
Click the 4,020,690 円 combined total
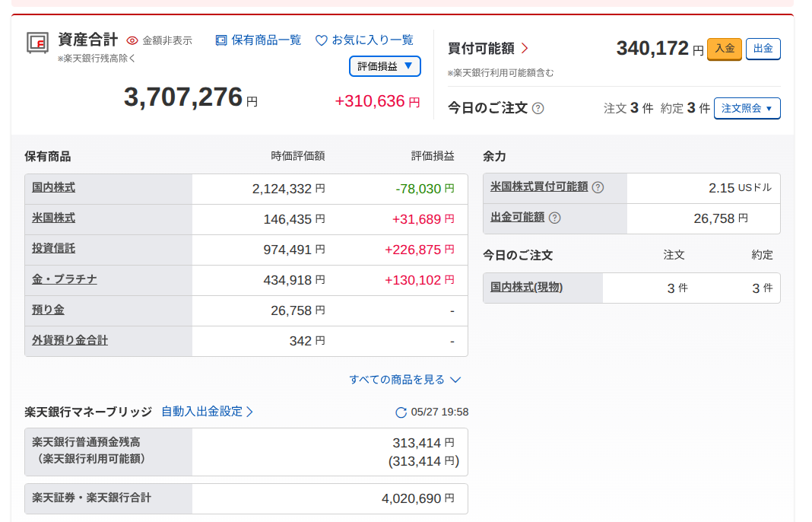tap(418, 498)
